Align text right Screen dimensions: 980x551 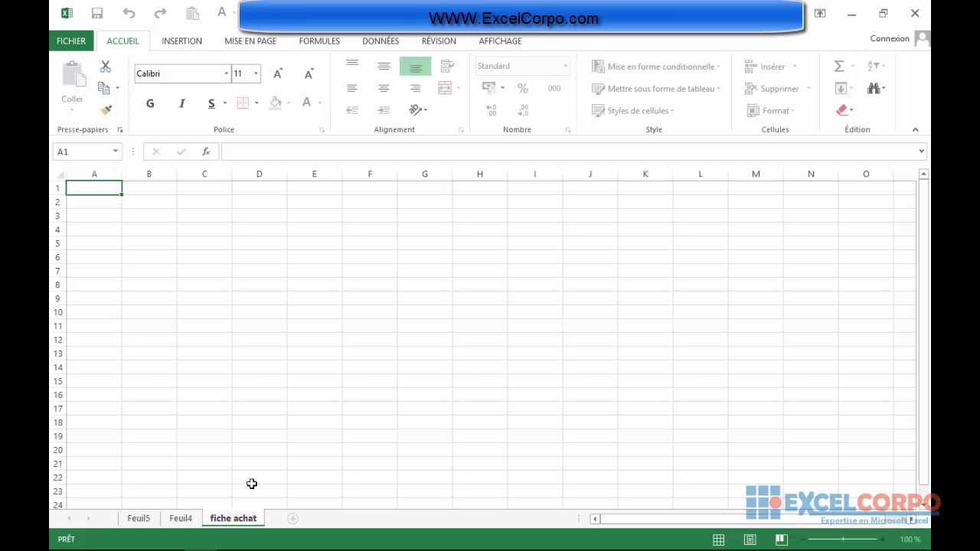(415, 88)
